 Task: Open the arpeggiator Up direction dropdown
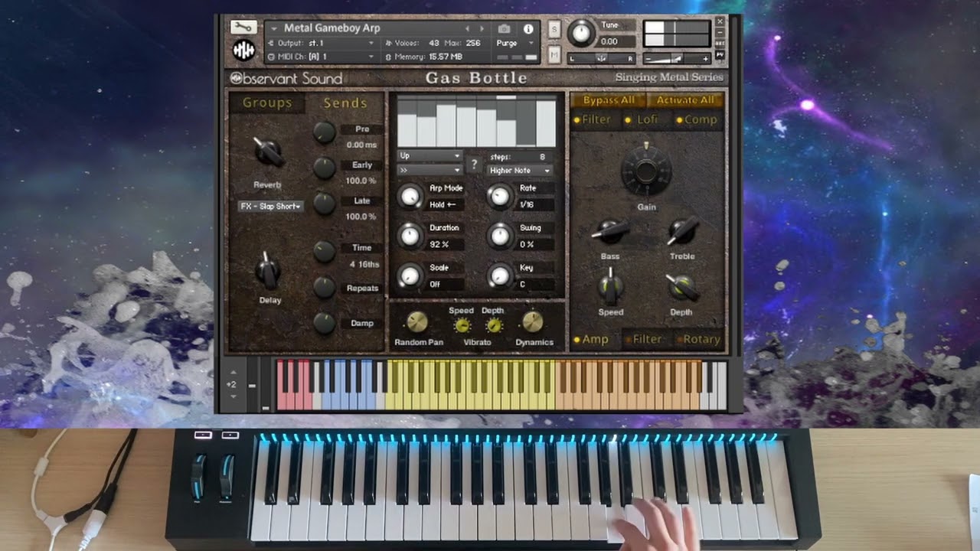point(430,156)
